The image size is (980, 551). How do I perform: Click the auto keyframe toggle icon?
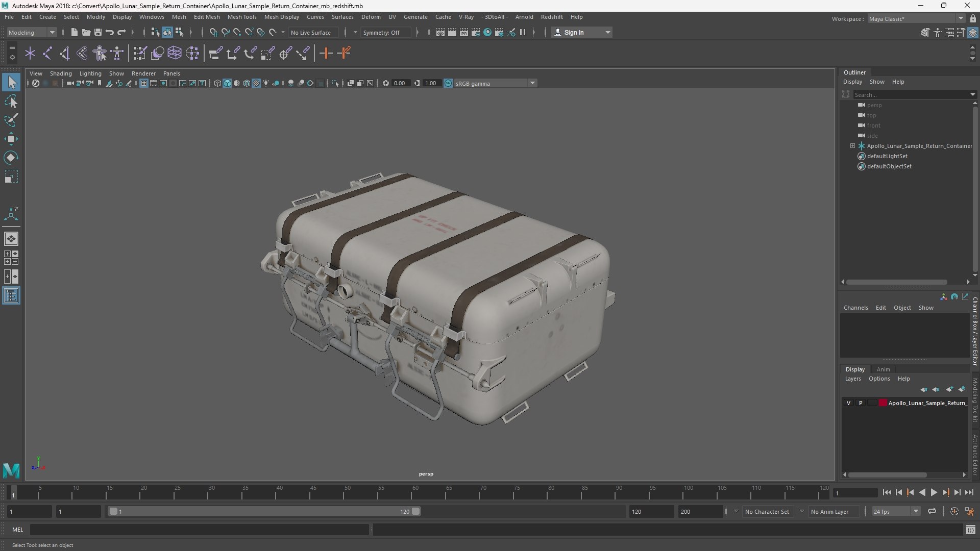coord(954,511)
